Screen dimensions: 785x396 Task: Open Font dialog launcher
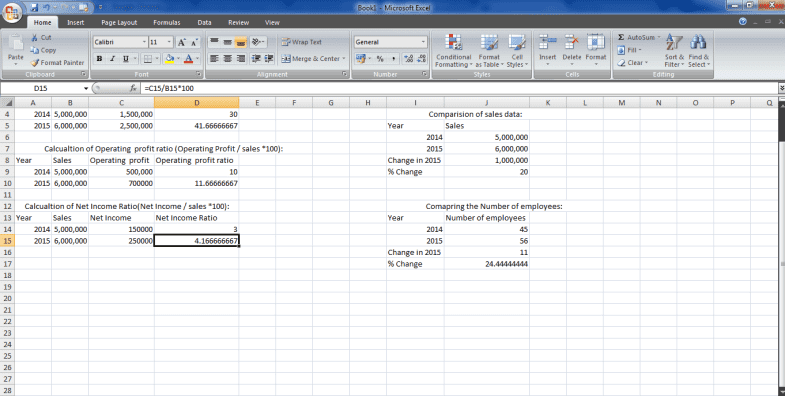199,74
